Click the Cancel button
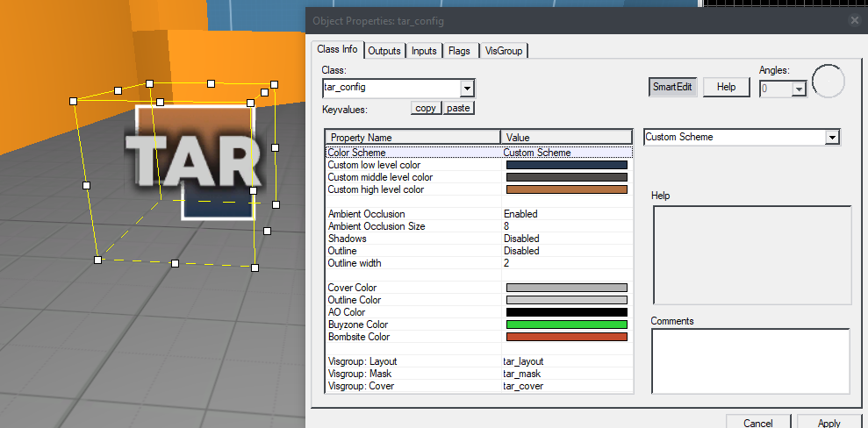The width and height of the screenshot is (868, 428). pyautogui.click(x=757, y=423)
